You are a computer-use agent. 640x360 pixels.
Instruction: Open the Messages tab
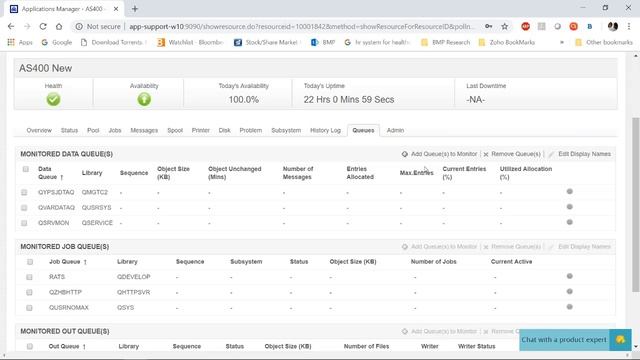144,130
